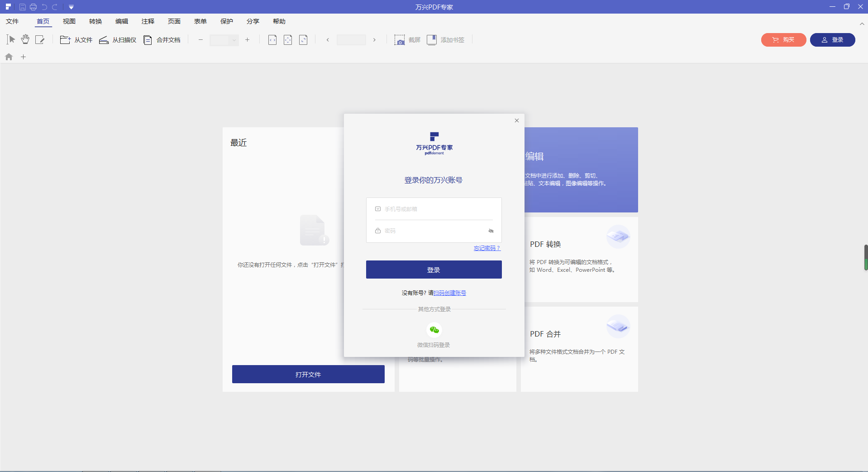This screenshot has width=868, height=472.
Task: Go to the previous page arrow
Action: point(328,40)
